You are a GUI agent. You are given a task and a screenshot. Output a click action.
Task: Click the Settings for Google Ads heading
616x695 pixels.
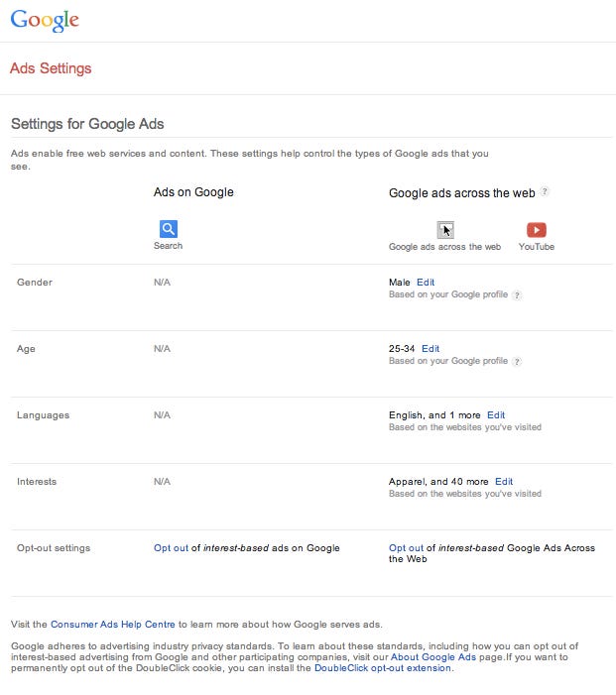pyautogui.click(x=87, y=124)
